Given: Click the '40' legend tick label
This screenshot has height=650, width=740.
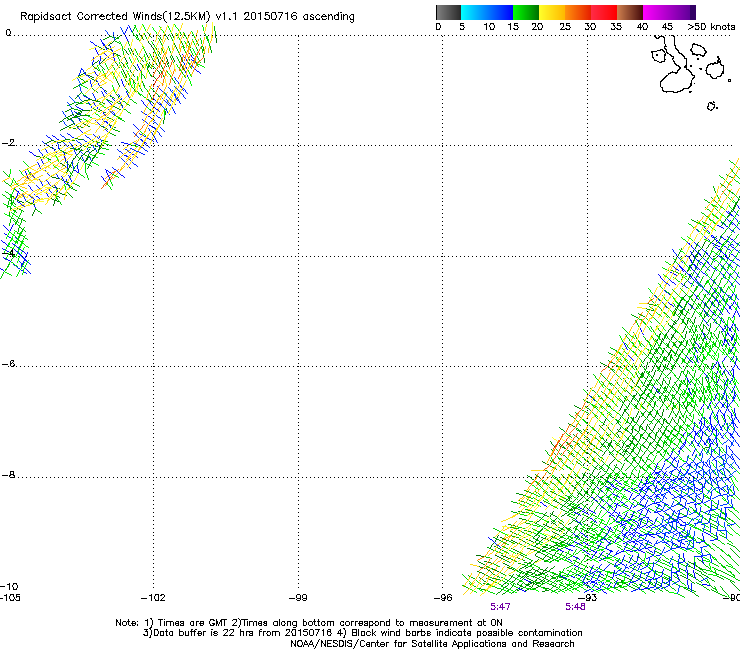Looking at the screenshot, I should pyautogui.click(x=642, y=27).
